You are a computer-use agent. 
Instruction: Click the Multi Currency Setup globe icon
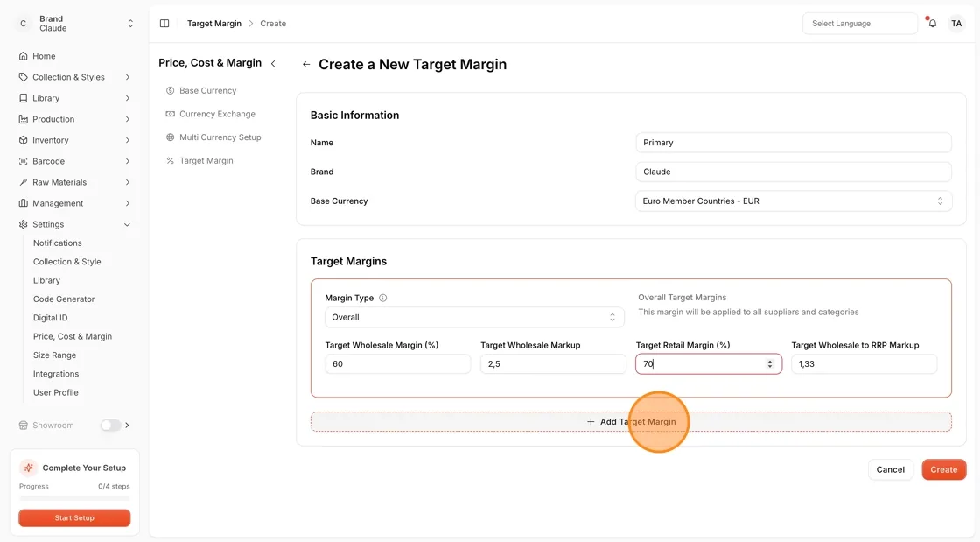pos(170,137)
